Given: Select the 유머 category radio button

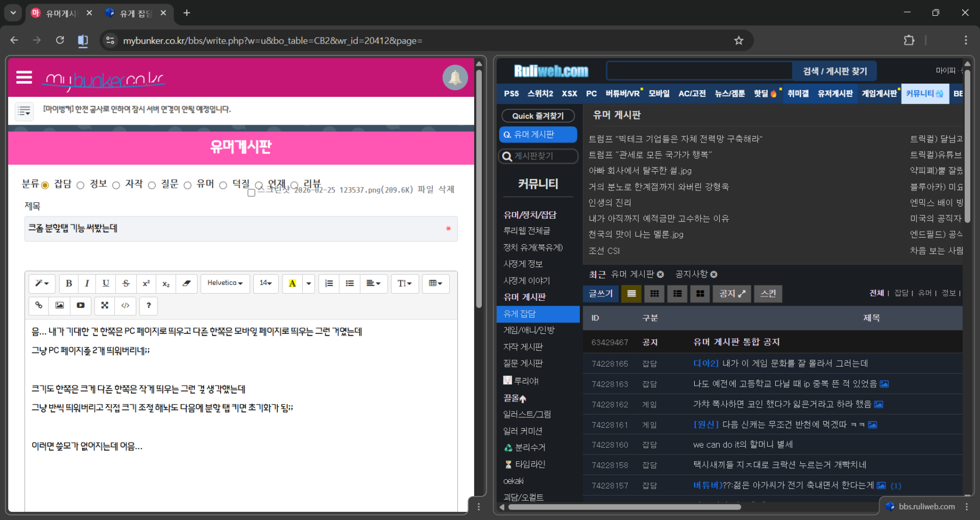Looking at the screenshot, I should tap(187, 185).
